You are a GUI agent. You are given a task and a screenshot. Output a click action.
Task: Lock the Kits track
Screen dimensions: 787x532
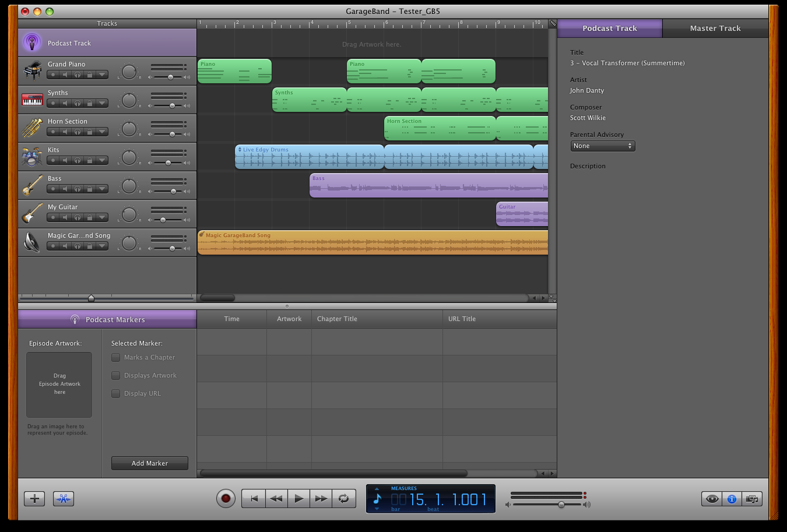90,160
